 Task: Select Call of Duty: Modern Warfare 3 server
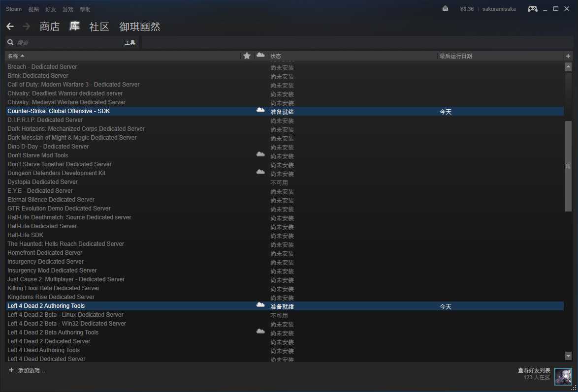[x=285, y=85]
